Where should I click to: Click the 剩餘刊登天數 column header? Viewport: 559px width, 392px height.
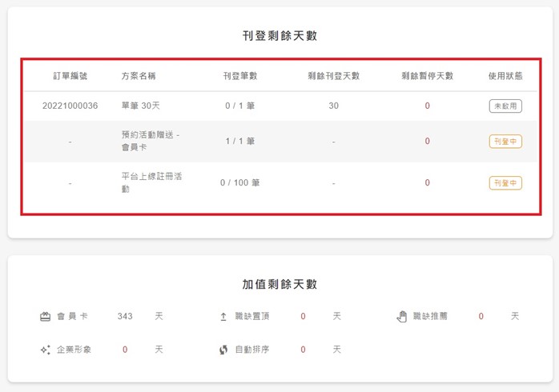334,76
